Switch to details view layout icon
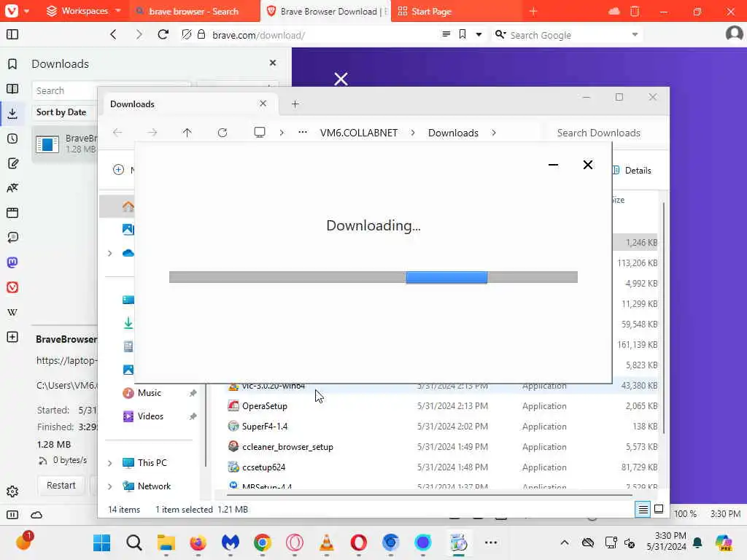Image resolution: width=747 pixels, height=560 pixels. pos(643,510)
